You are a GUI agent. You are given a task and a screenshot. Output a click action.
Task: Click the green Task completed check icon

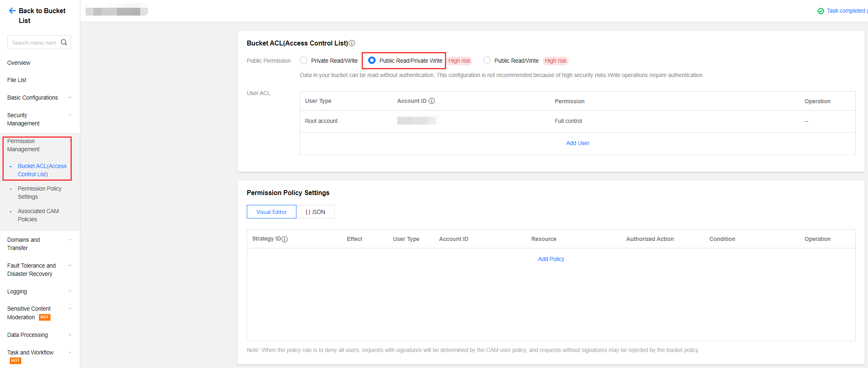pos(820,11)
